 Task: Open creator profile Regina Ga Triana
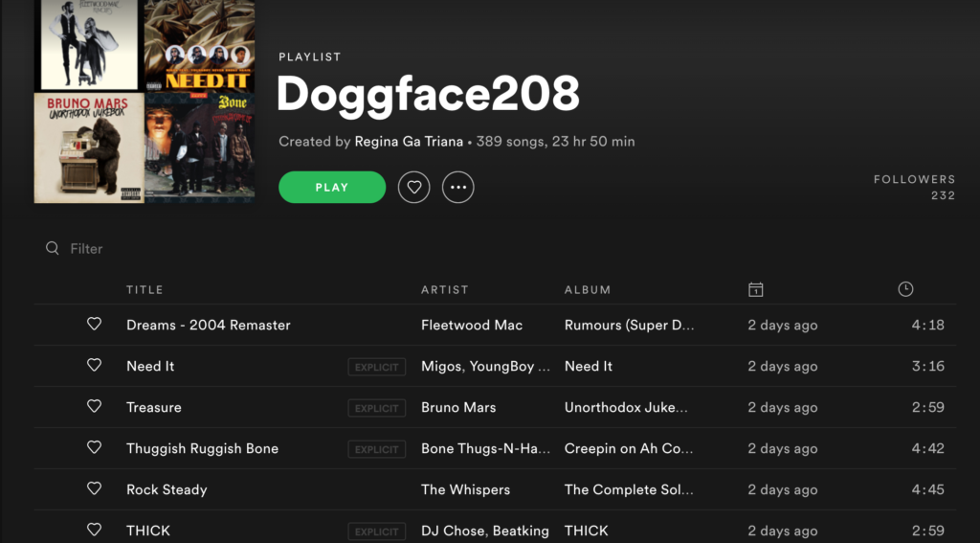(x=409, y=142)
